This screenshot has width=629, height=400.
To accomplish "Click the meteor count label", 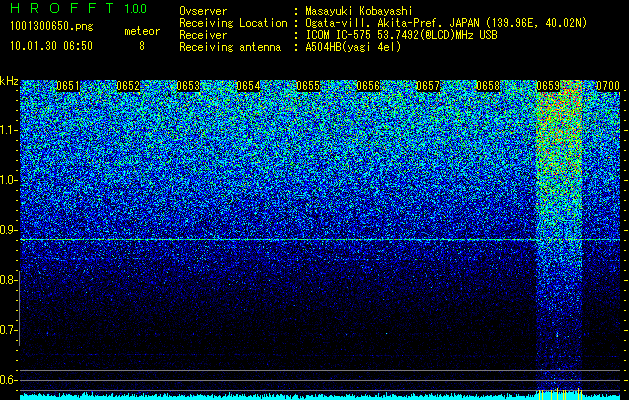I will tap(142, 31).
